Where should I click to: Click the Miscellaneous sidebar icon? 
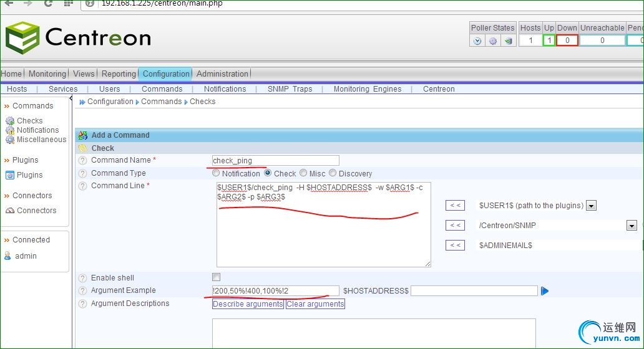(x=10, y=140)
